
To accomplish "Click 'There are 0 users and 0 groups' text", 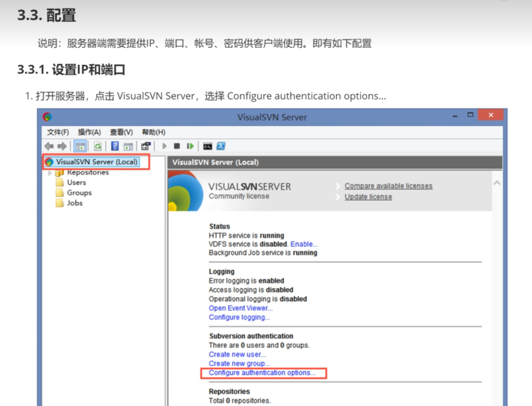I will [259, 345].
